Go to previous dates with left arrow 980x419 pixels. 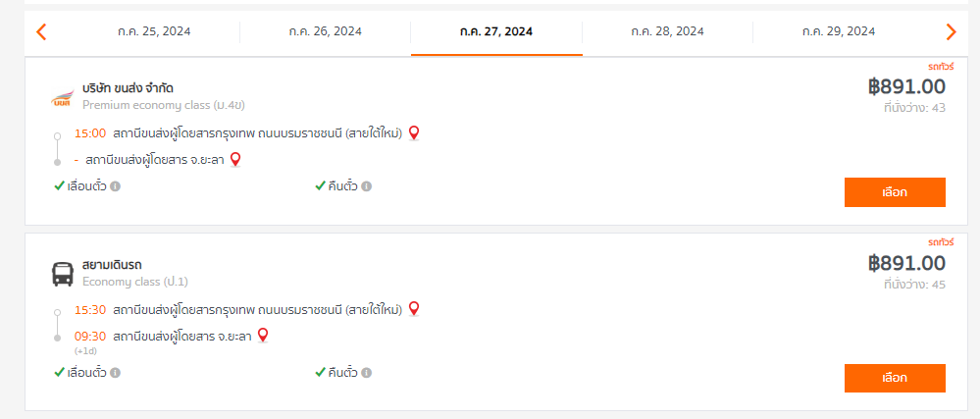pos(41,32)
